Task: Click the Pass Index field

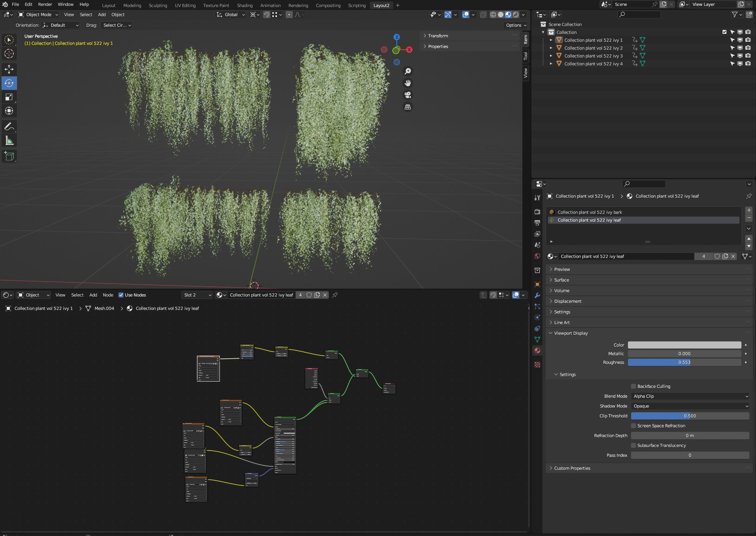Action: [690, 456]
